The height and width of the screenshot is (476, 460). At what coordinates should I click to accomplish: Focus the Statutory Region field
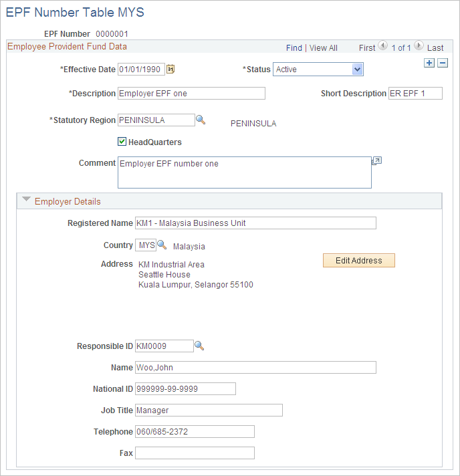(156, 120)
